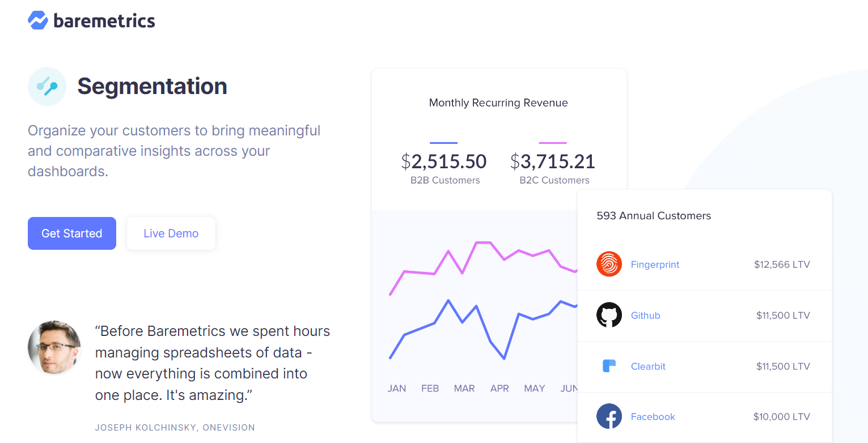Click the Facebook logo icon

(609, 416)
